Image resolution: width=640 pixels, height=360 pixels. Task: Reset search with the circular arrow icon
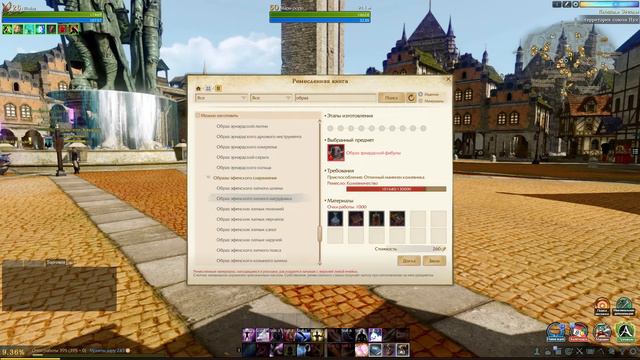pos(411,98)
